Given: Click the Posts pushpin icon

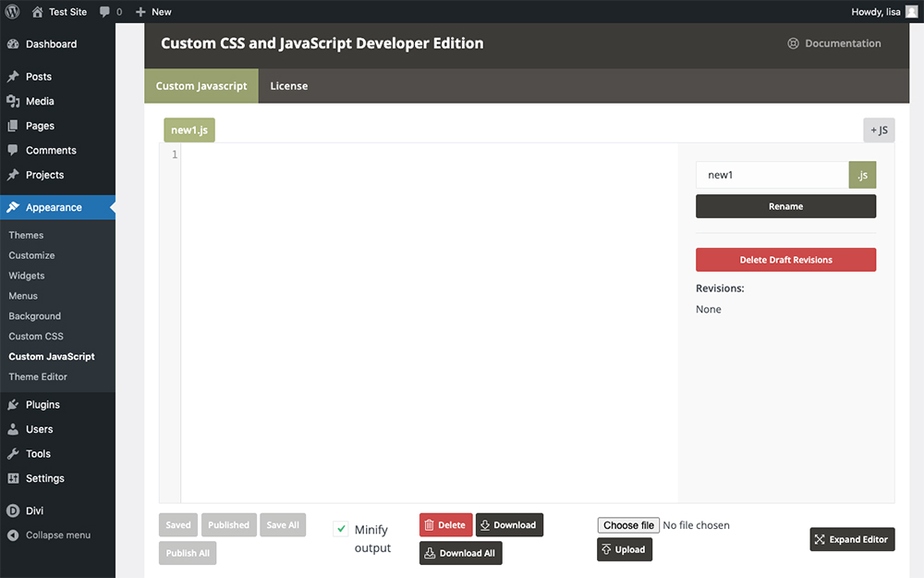Looking at the screenshot, I should click(x=13, y=77).
